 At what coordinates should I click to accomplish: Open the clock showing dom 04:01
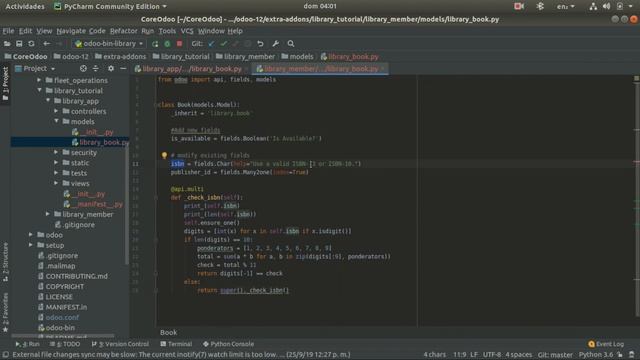pos(320,6)
